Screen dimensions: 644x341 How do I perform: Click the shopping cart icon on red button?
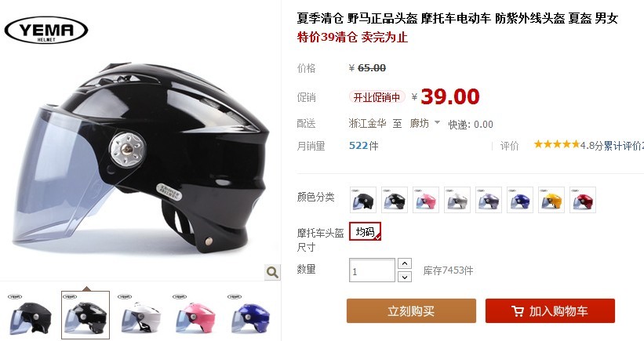click(x=518, y=311)
